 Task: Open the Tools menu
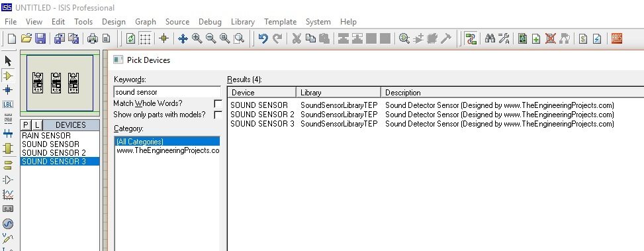pyautogui.click(x=83, y=22)
